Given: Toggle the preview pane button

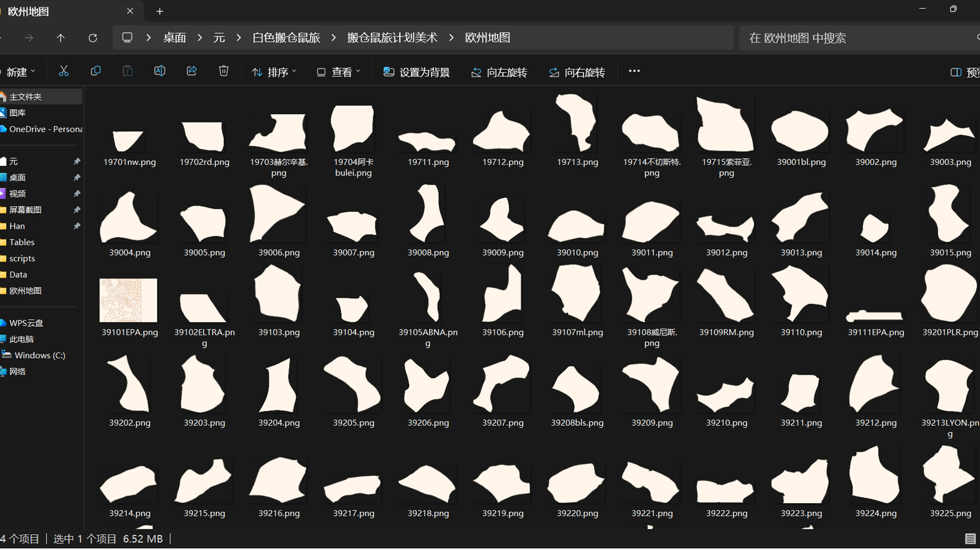Looking at the screenshot, I should (963, 72).
